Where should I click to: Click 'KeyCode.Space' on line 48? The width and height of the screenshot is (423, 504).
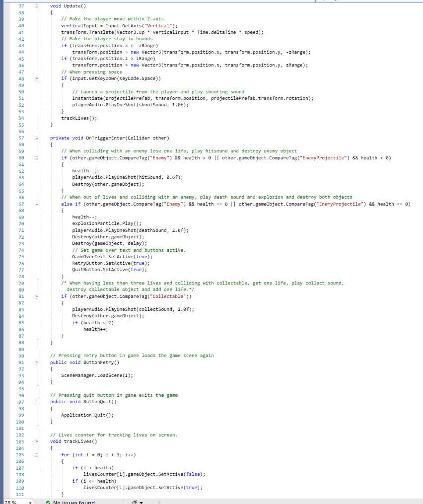click(137, 78)
